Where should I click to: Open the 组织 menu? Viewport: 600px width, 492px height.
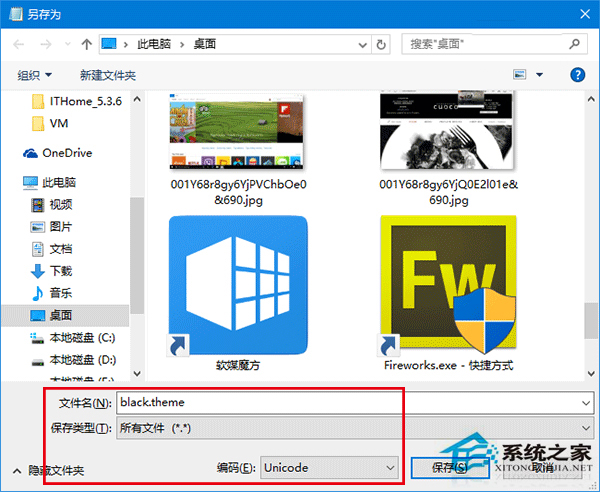point(34,75)
